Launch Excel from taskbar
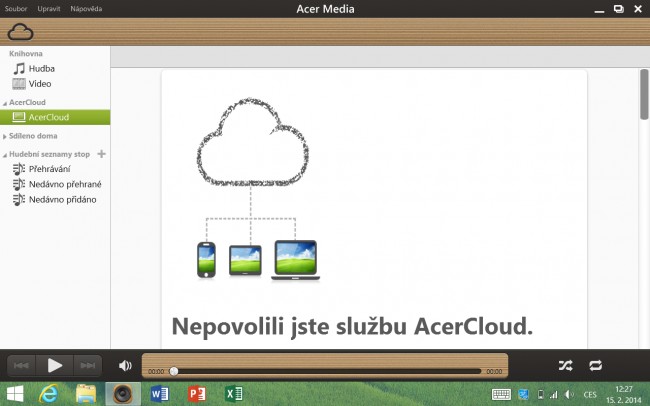Image resolution: width=650 pixels, height=406 pixels. (x=234, y=394)
